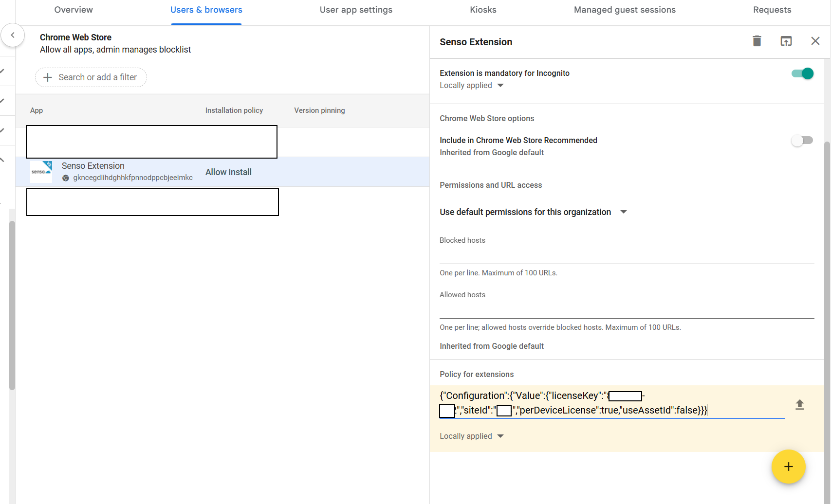This screenshot has width=831, height=504.
Task: Click the Version pinning column header
Action: click(x=319, y=110)
